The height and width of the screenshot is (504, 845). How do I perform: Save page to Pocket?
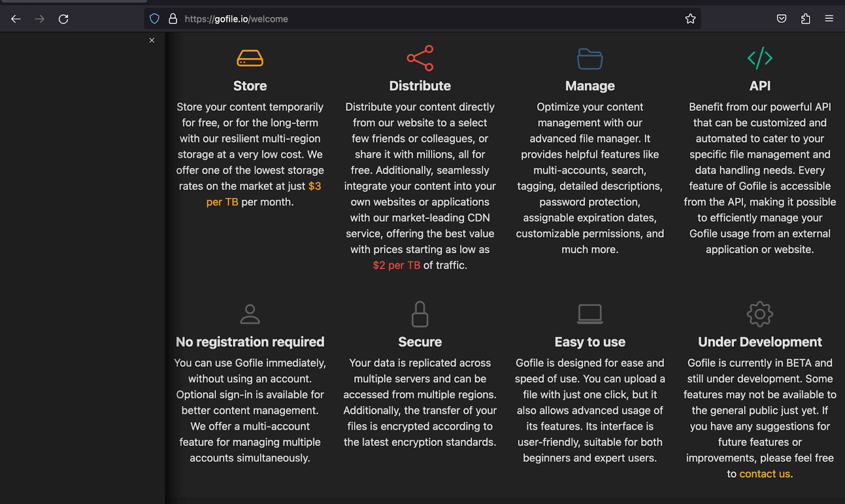[782, 19]
